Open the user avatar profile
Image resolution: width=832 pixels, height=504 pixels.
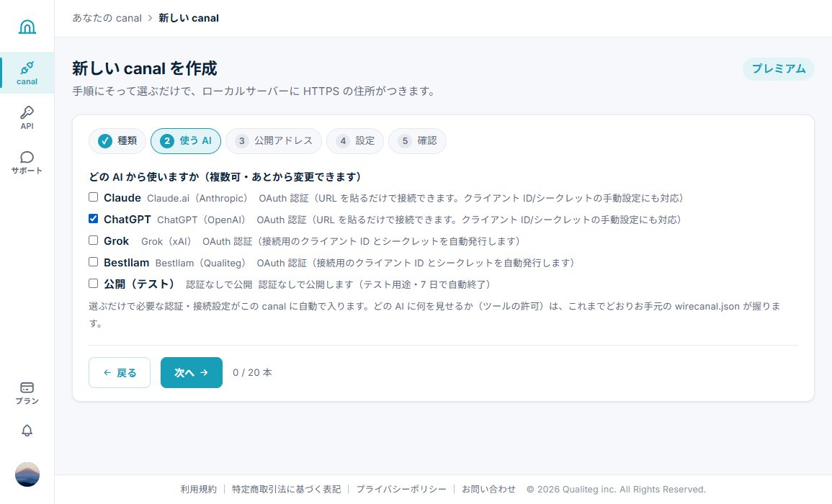(x=27, y=474)
